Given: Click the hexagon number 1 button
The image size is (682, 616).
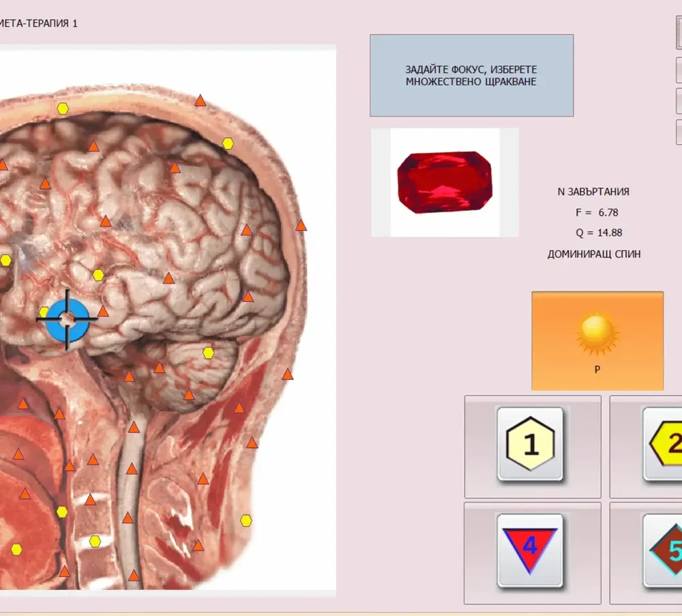Looking at the screenshot, I should (x=530, y=444).
